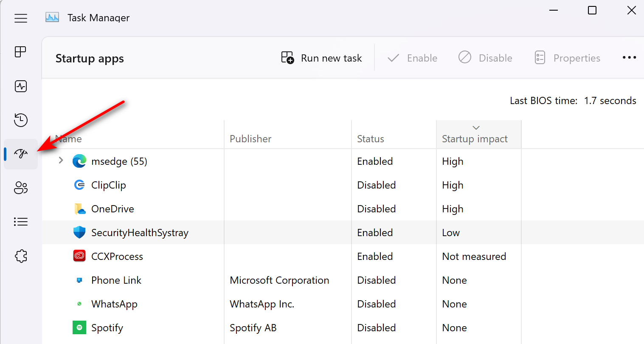The height and width of the screenshot is (344, 644).
Task: Select the Spotify row name
Action: 107,328
